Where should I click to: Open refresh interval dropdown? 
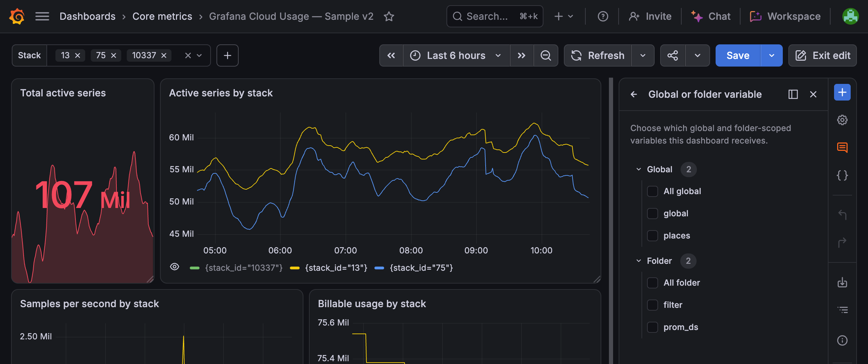point(643,55)
